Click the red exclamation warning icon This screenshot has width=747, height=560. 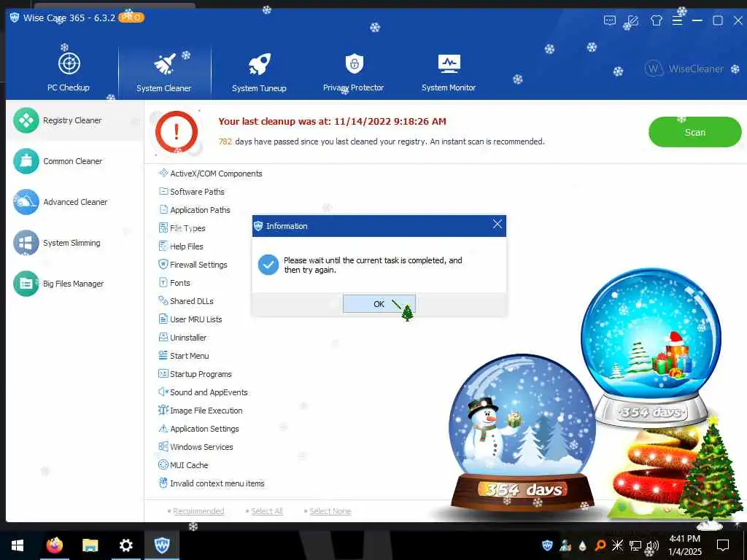(x=177, y=132)
